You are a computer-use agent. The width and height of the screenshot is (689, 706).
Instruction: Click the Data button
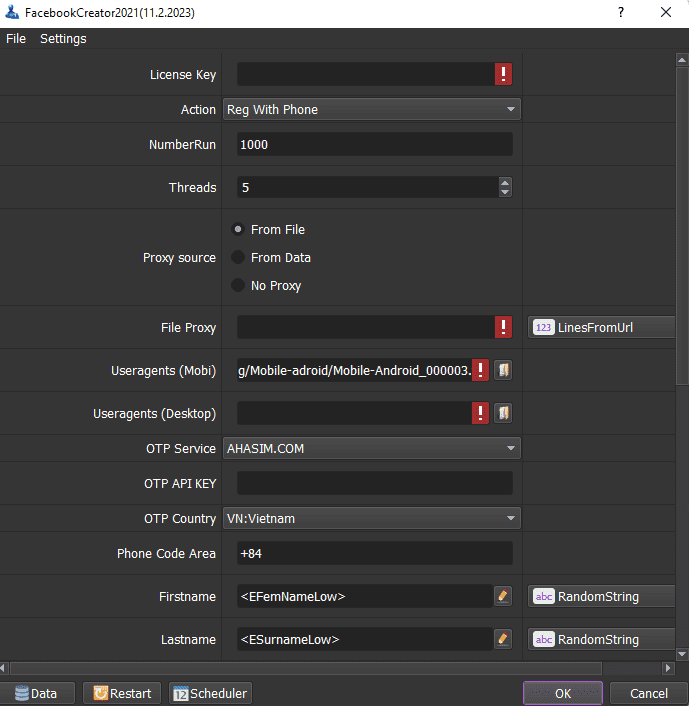37,693
